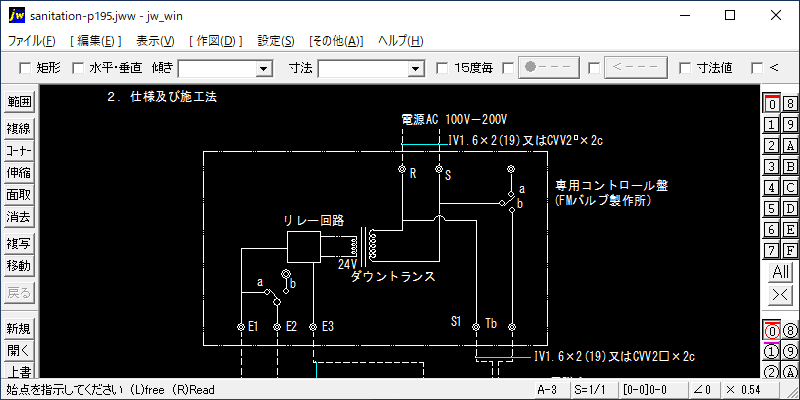This screenshot has height=400, width=800.
Task: Select layer 7 square button
Action: 772,251
